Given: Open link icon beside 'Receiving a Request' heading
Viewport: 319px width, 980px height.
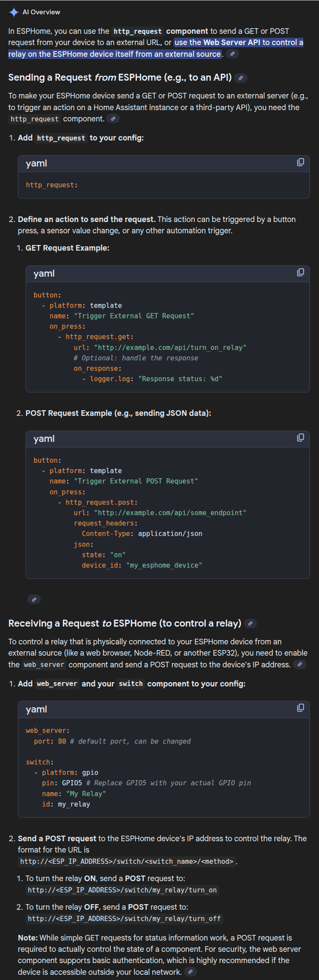Looking at the screenshot, I should (x=250, y=624).
